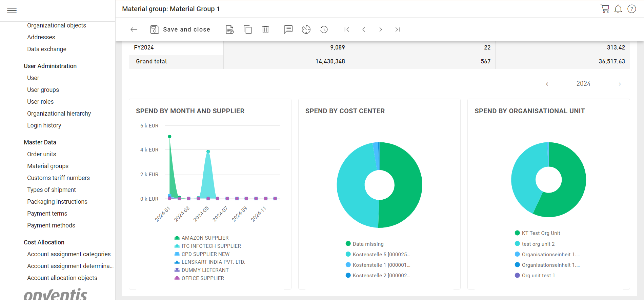Jump to the last record
This screenshot has height=300, width=644.
[398, 29]
